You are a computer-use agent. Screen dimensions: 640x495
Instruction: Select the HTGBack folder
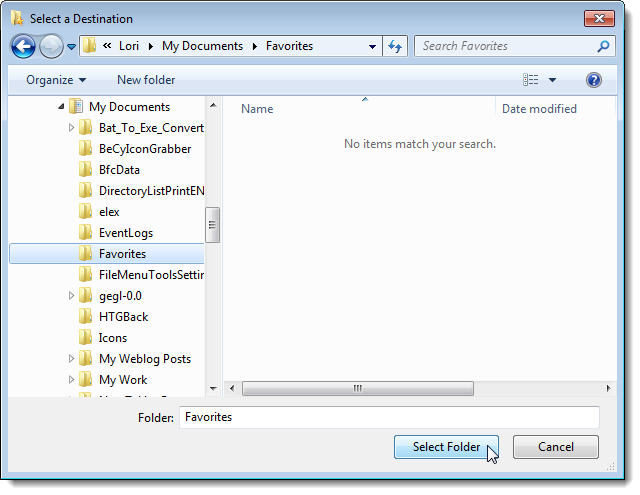click(x=123, y=317)
